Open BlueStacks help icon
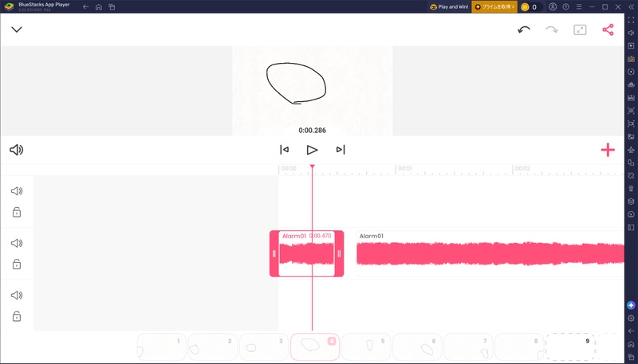The image size is (638, 364). (x=565, y=7)
